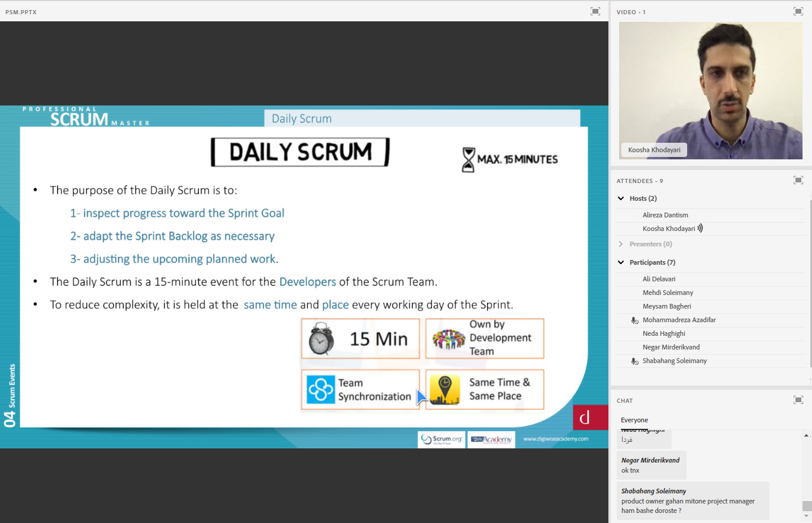Click Koosha Khodayari's speaking sound icon
This screenshot has height=523, width=812.
(x=700, y=229)
